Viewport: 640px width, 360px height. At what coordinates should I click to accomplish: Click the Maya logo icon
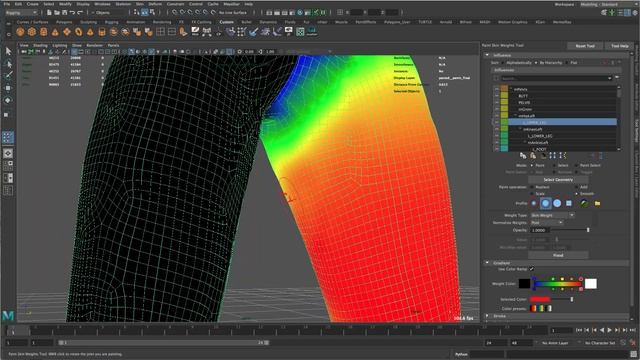coord(8,315)
